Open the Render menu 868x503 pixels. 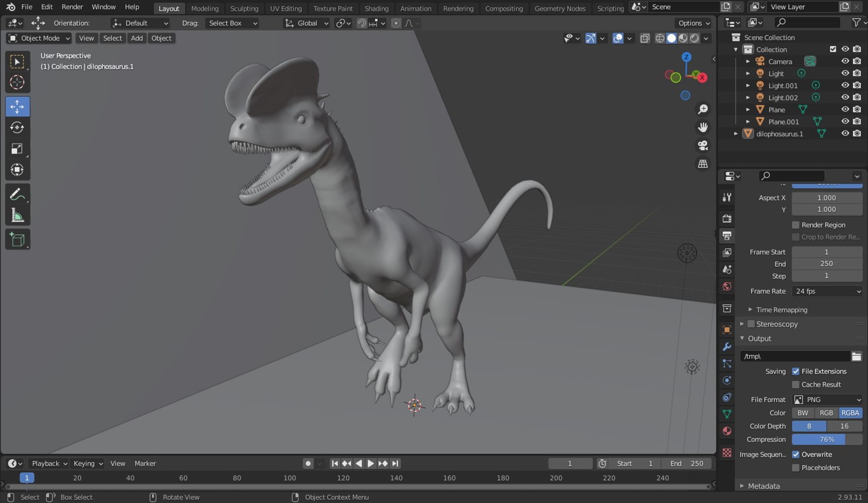(72, 7)
